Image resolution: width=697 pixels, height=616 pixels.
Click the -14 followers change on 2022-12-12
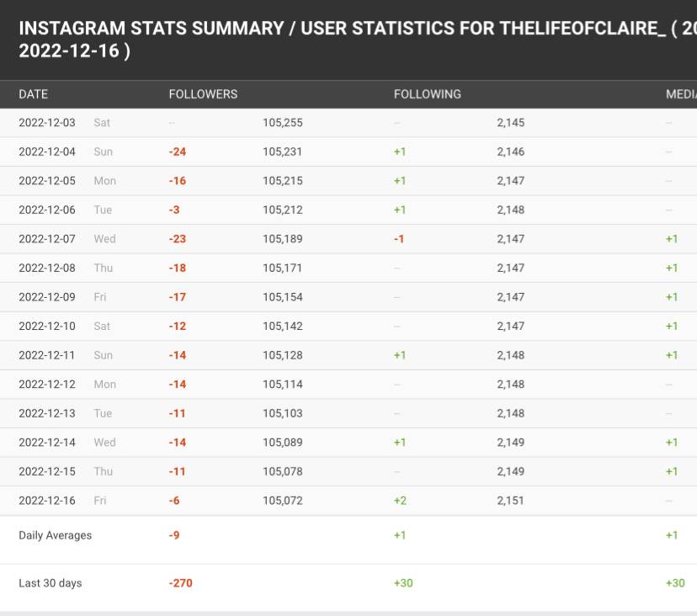click(178, 385)
